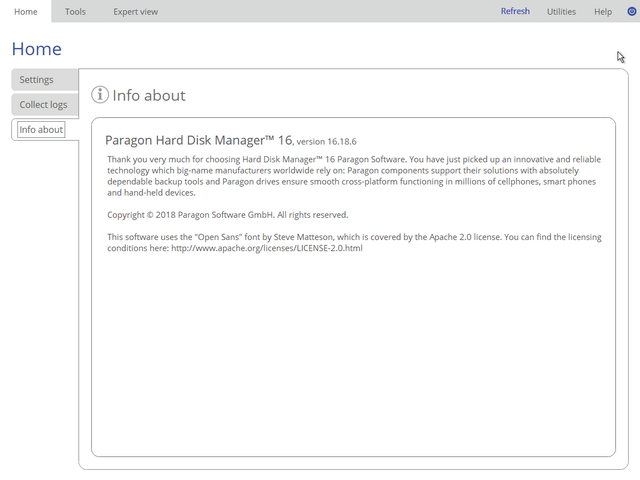Select the Info about side tab
This screenshot has width=640, height=480.
pos(41,130)
